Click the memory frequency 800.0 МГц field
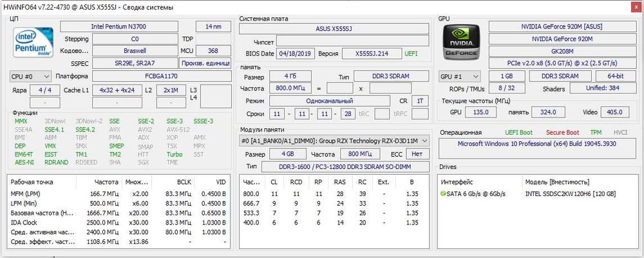Image resolution: width=644 pixels, height=258 pixels. coord(290,88)
